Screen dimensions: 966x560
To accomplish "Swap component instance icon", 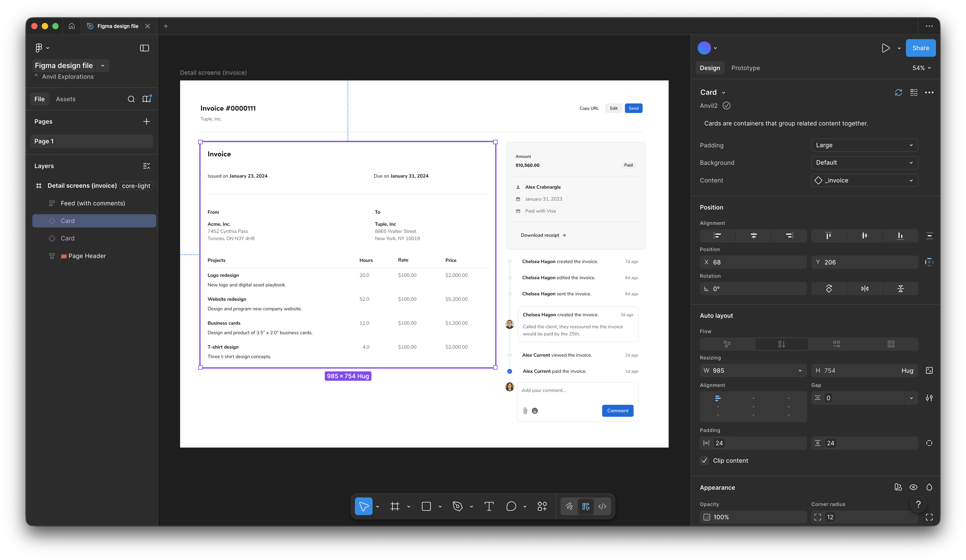I will tap(899, 92).
